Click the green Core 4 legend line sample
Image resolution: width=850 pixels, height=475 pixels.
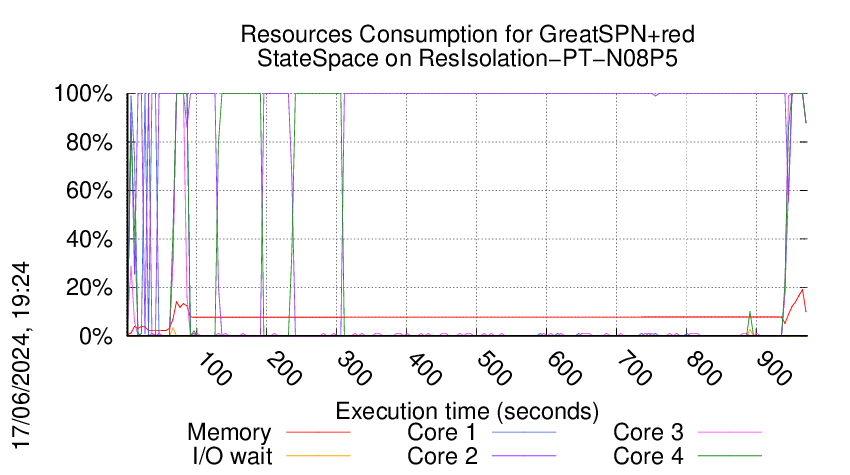click(730, 456)
